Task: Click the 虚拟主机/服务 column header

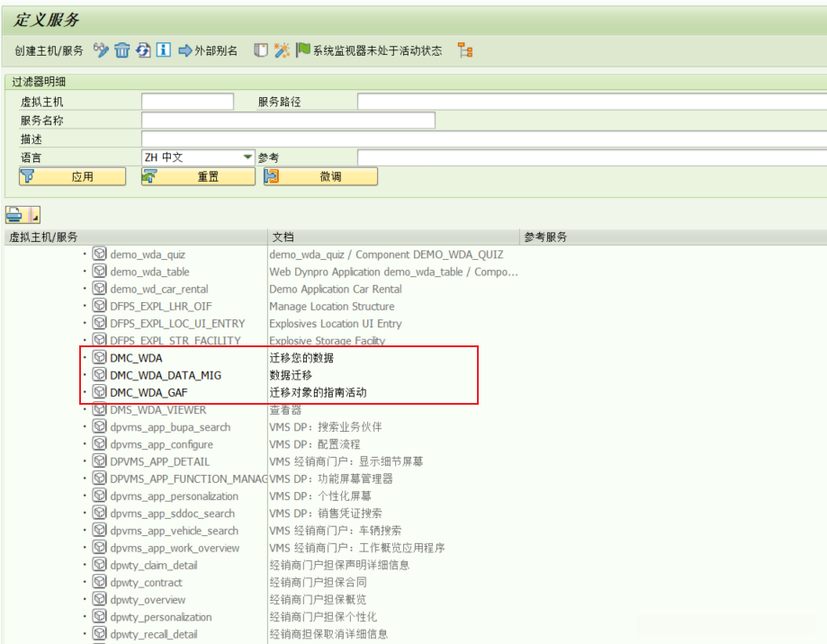Action: coord(136,237)
